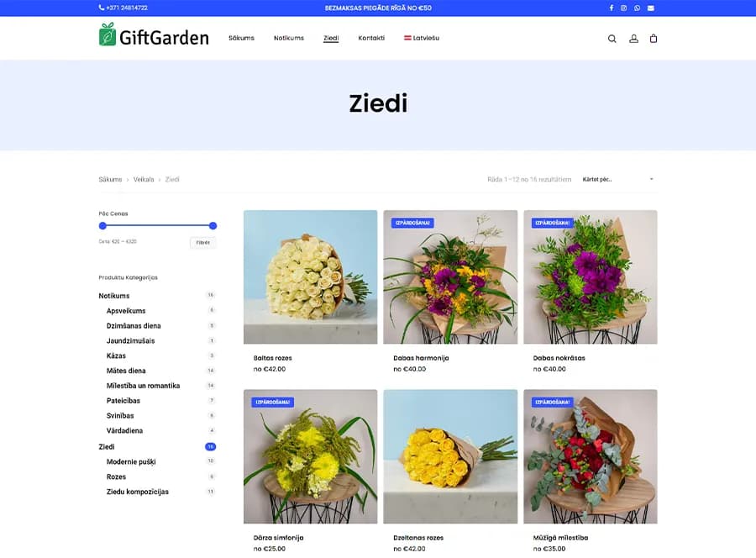Open the Baltas rozes product thumbnail
Screen dimensions: 756x558
[311, 276]
